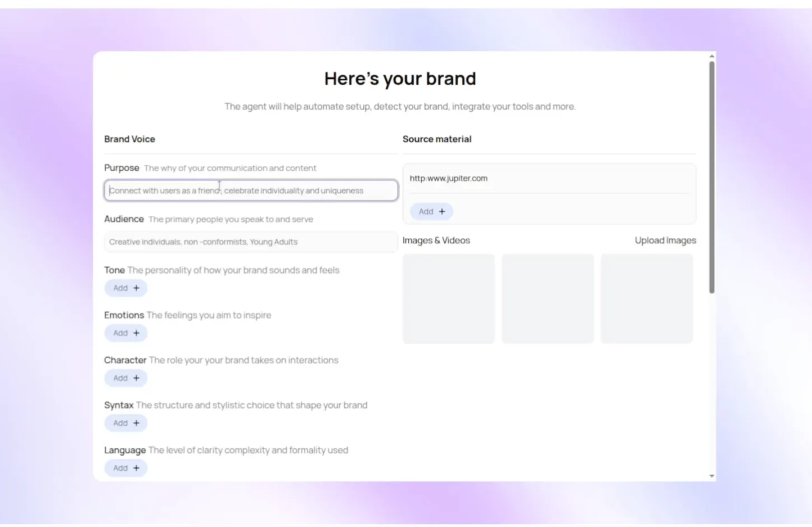Select the http:www.jupiter.com URL entry
Screen dimensions: 812x527
(449, 178)
